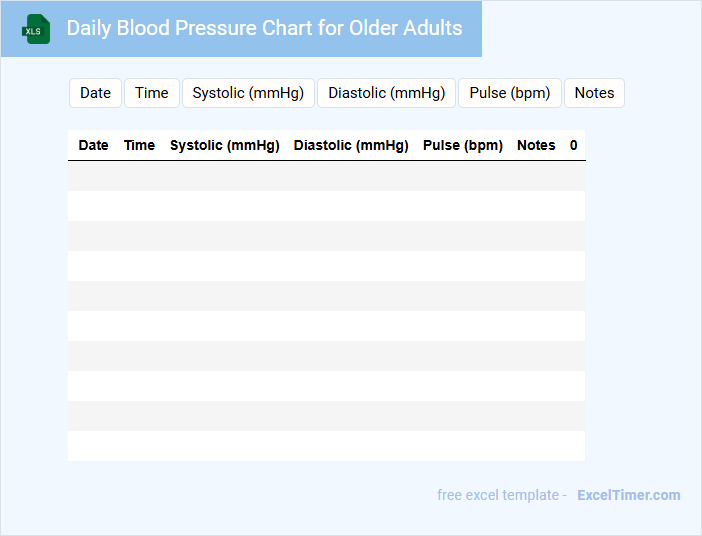Image resolution: width=702 pixels, height=536 pixels.
Task: Select the last empty table row
Action: click(326, 446)
